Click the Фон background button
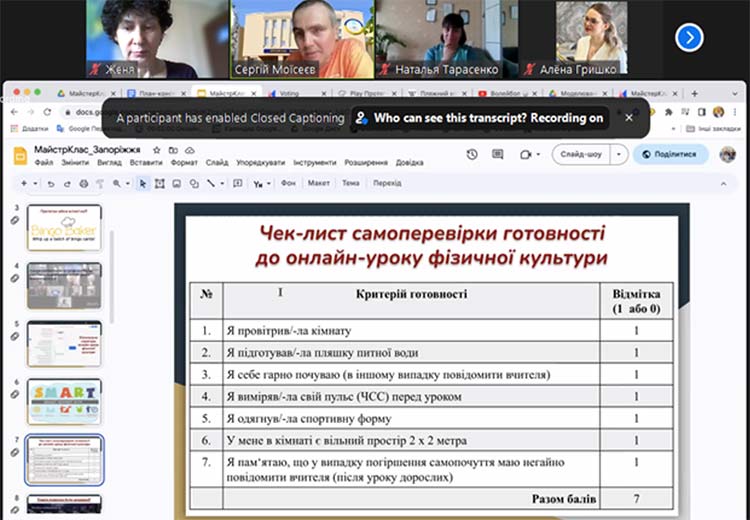The width and height of the screenshot is (750, 520). (288, 184)
